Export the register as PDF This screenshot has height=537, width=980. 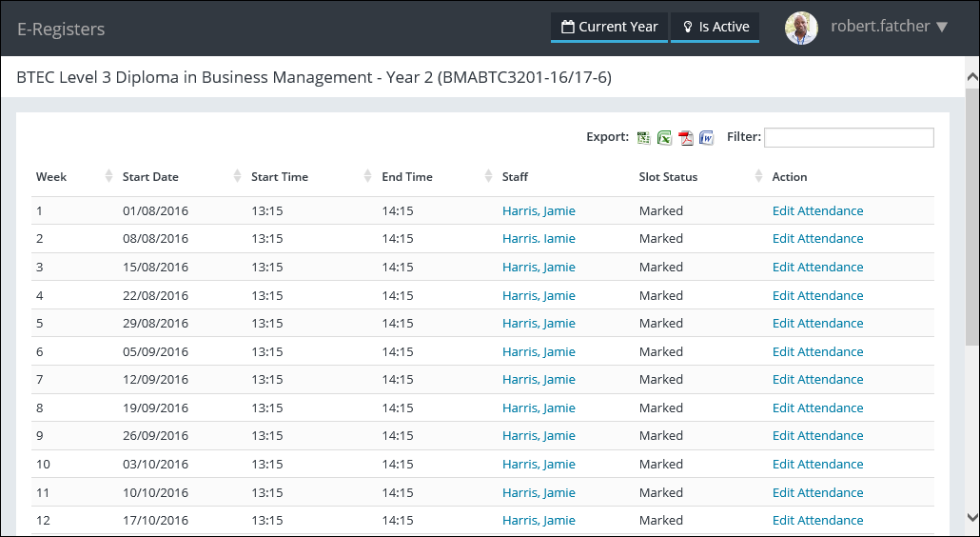click(x=686, y=138)
